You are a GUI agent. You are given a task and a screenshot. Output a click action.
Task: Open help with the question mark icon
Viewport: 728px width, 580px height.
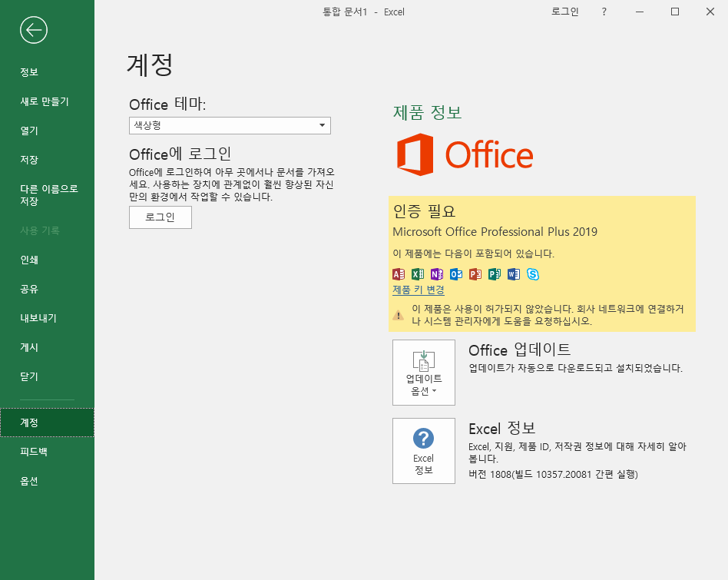coord(604,12)
